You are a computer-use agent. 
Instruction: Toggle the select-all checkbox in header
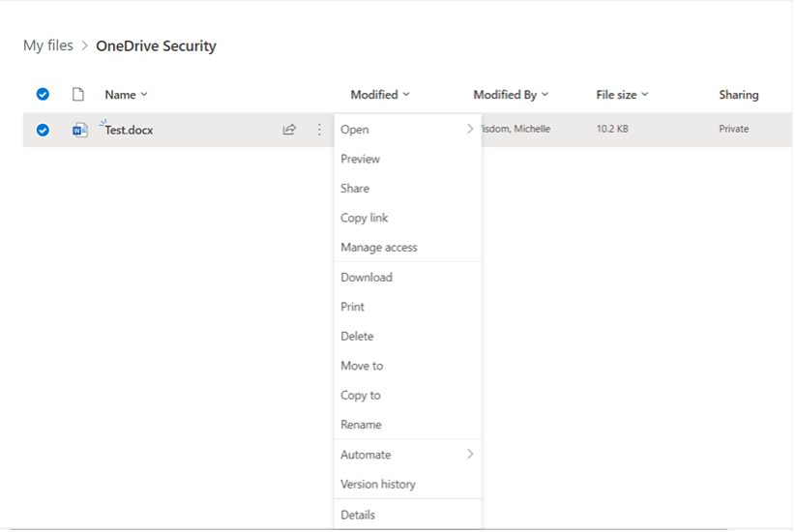43,95
